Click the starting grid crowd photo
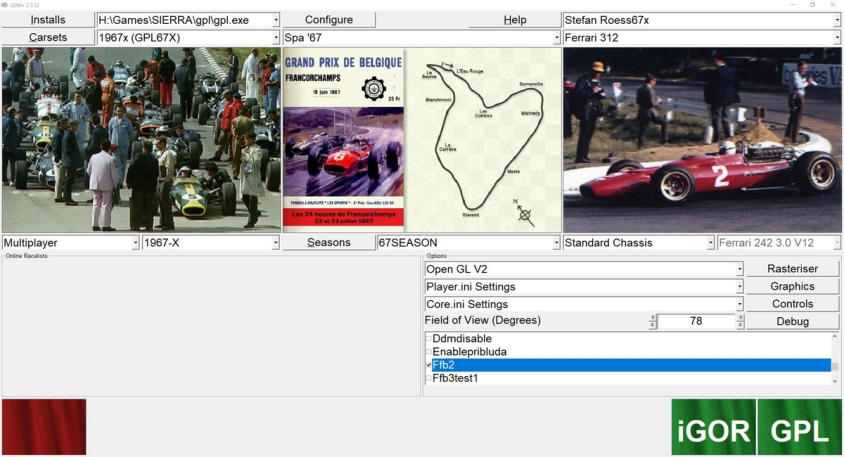The height and width of the screenshot is (457, 844). point(141,140)
